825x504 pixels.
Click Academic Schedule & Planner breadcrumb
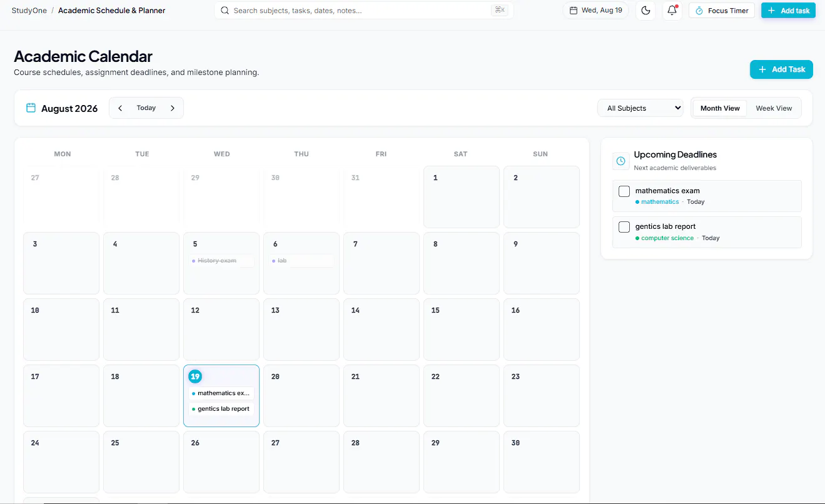(x=112, y=11)
